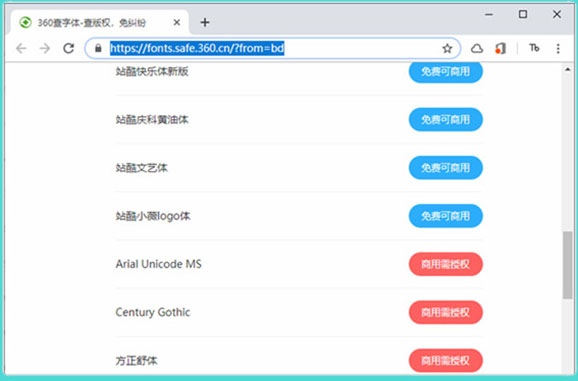Select font name 站酷庆科黄油体
The height and width of the screenshot is (381, 578).
(152, 119)
